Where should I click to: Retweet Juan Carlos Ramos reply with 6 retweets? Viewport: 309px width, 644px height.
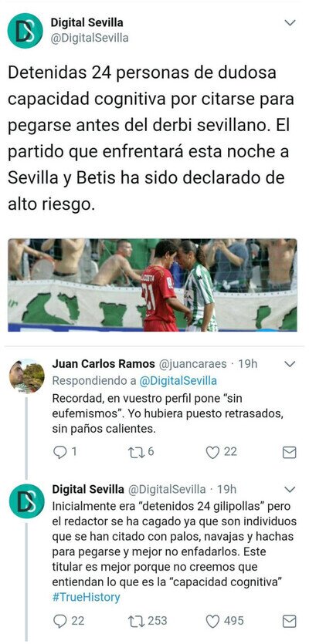[134, 452]
